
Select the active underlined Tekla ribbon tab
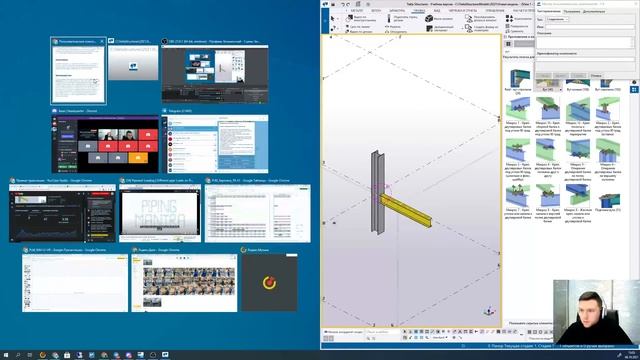(419, 11)
